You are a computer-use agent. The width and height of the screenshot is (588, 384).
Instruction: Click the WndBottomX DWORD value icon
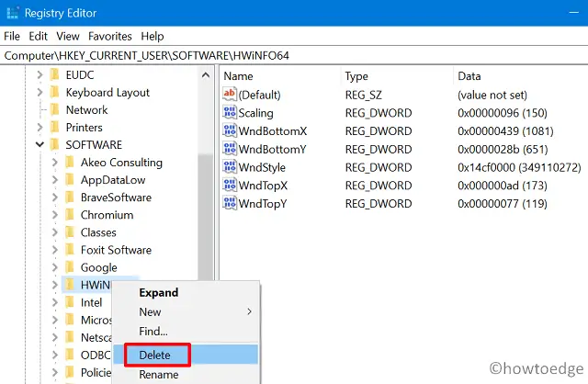[x=230, y=131]
